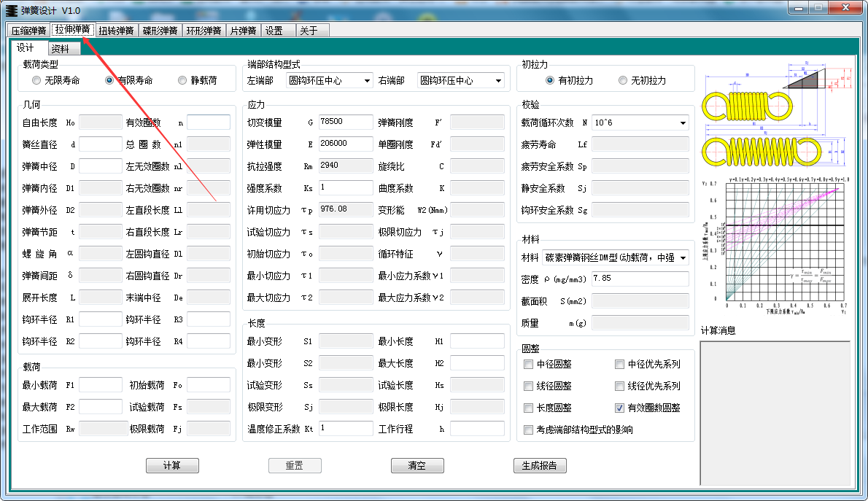Switch to the 压缩弹簧 tab

[x=28, y=31]
